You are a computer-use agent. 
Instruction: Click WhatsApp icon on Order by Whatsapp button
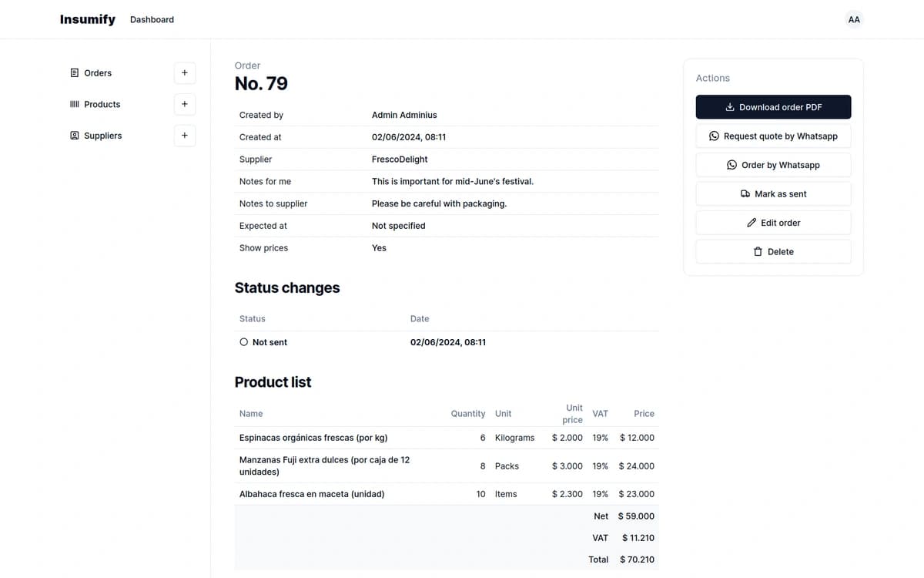[x=731, y=165]
